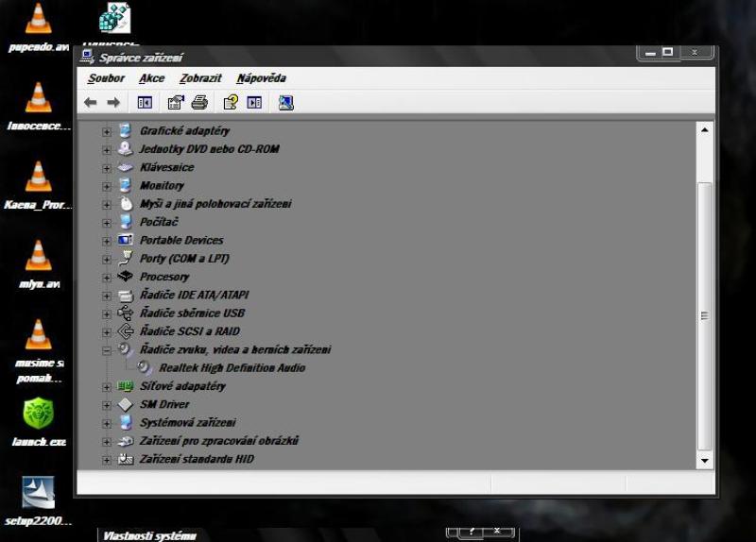756x542 pixels.
Task: Click the DVD drive category icon
Action: click(x=126, y=148)
